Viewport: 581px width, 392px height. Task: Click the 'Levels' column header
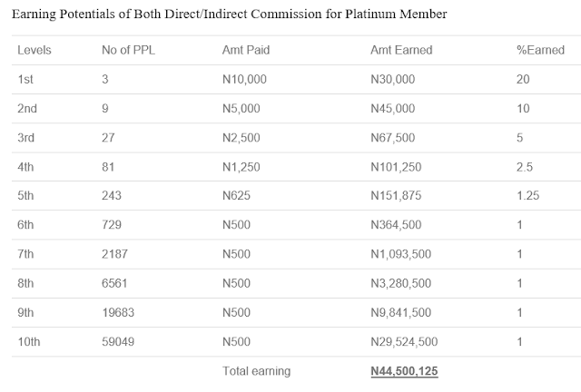tap(34, 50)
